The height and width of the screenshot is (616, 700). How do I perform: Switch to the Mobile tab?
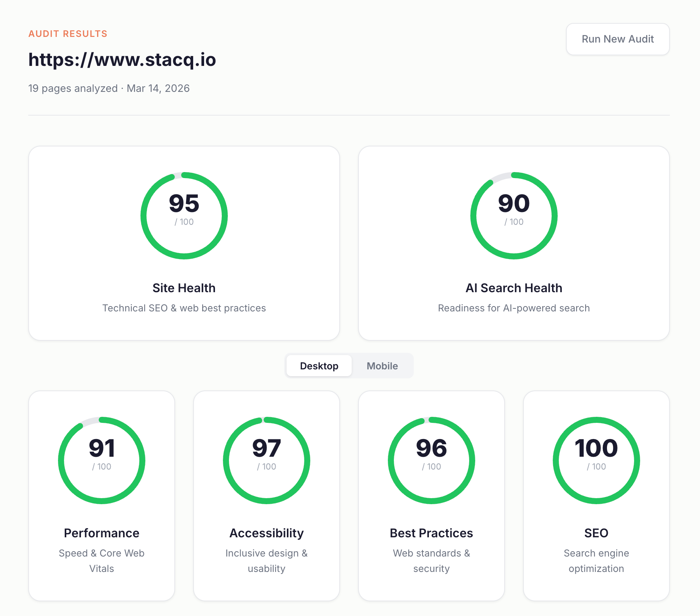(382, 366)
